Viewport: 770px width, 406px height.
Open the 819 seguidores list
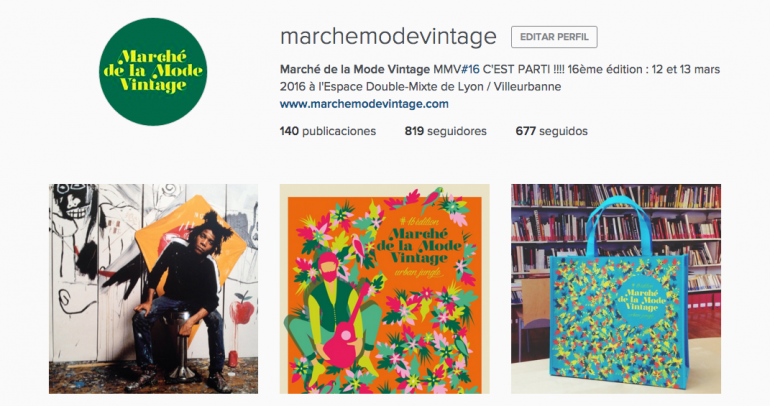click(x=445, y=131)
